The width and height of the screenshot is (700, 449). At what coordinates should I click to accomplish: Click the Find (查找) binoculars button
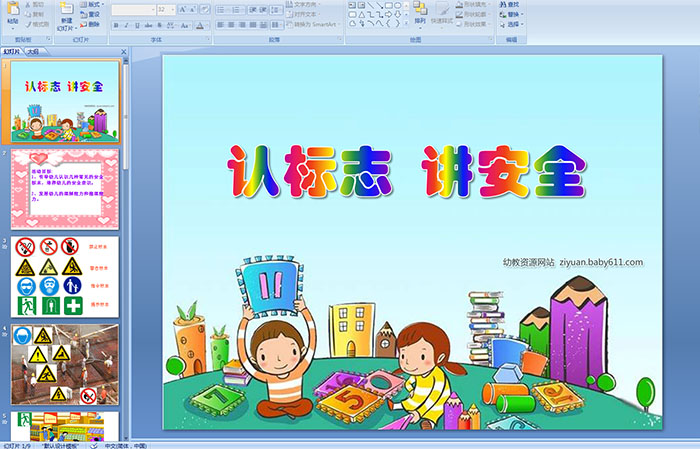coord(510,4)
